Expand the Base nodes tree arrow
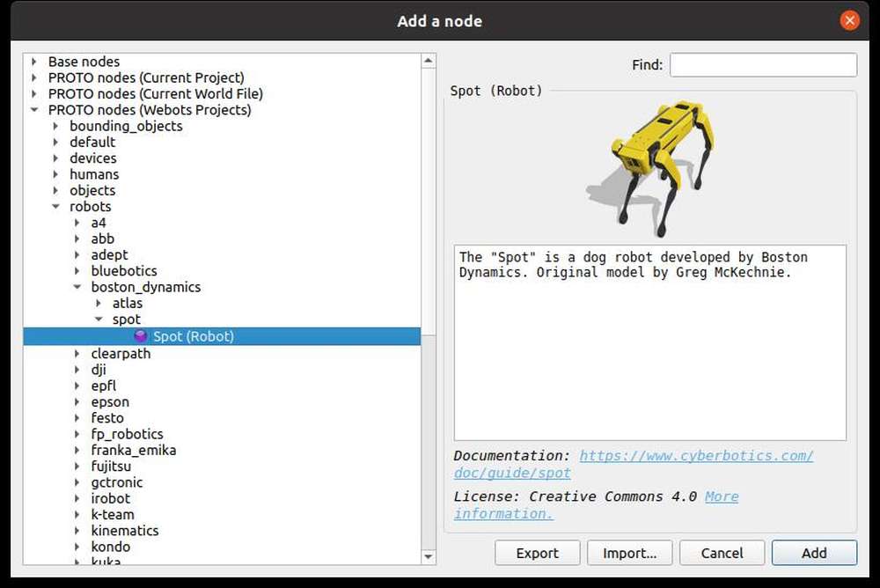 [34, 62]
